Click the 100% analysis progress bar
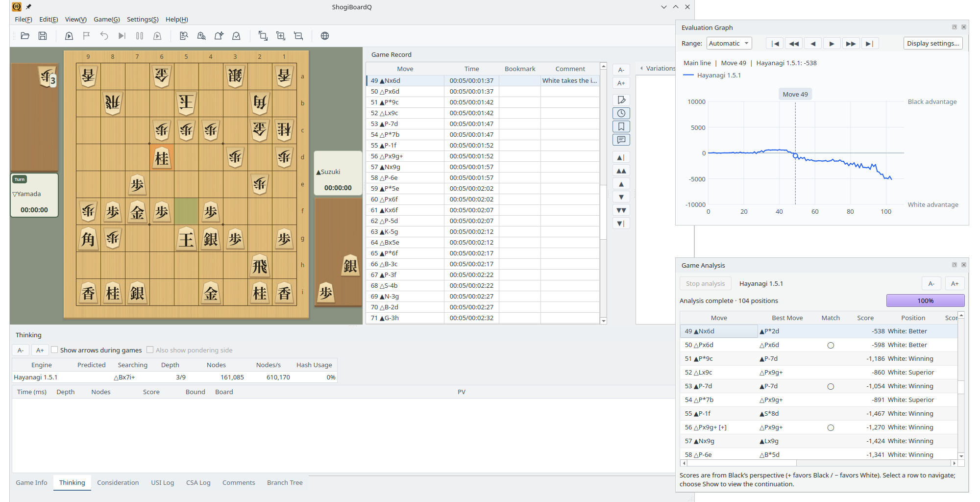 coord(925,301)
